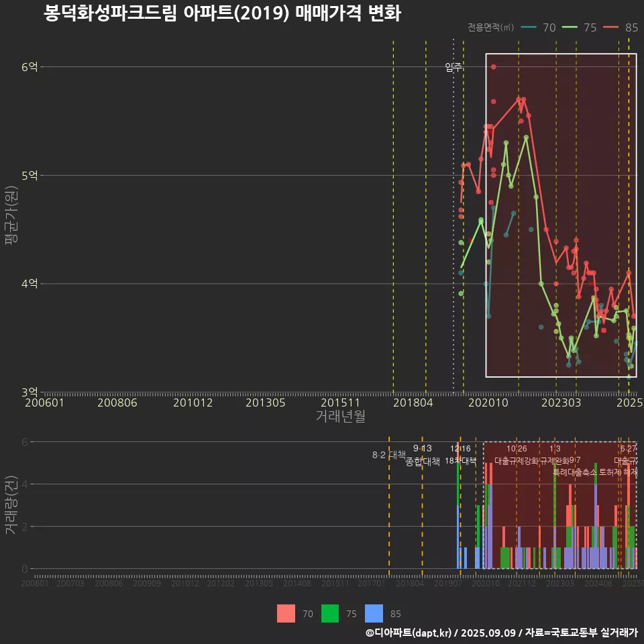The width and height of the screenshot is (644, 644).
Task: Click the '거래년월' axis title below price chart
Action: click(341, 416)
